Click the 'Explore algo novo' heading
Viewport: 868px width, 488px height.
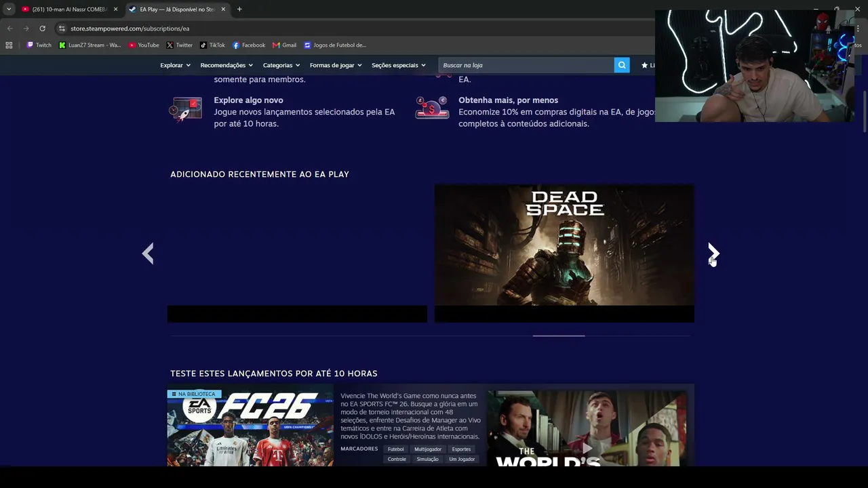pyautogui.click(x=248, y=100)
